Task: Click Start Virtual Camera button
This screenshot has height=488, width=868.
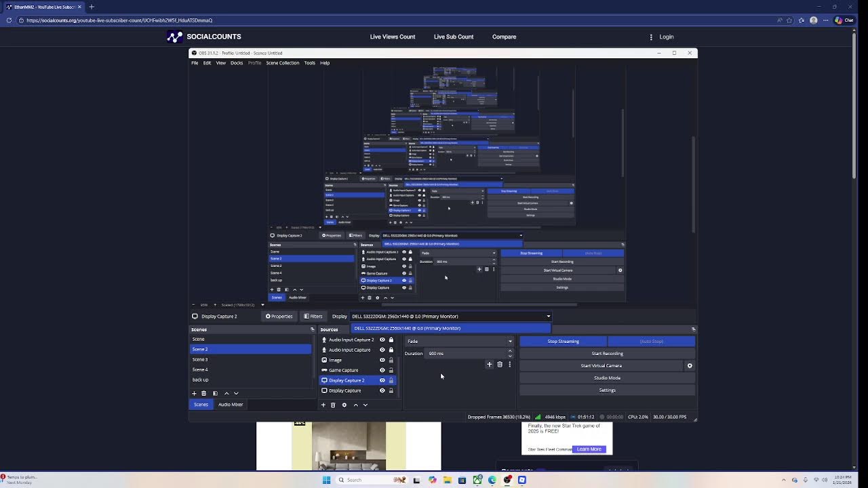Action: point(601,366)
